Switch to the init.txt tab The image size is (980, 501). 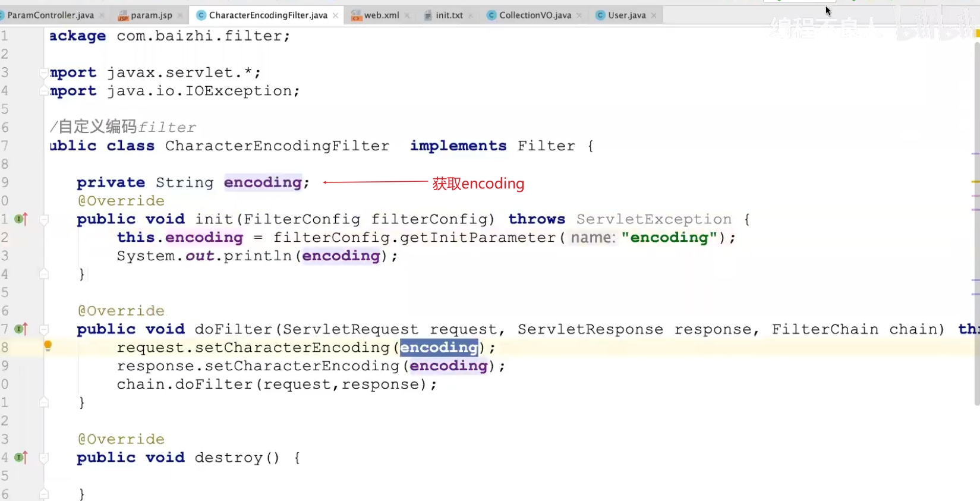pos(449,15)
